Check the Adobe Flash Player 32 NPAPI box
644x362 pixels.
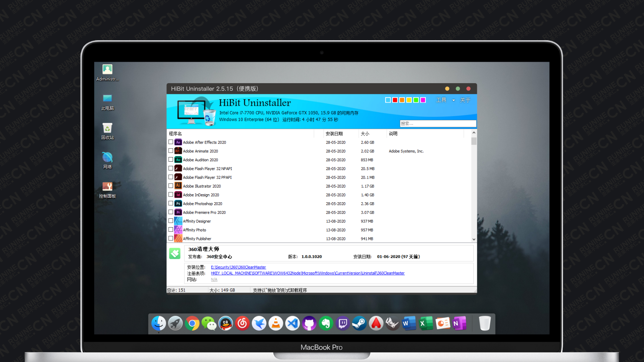(171, 169)
